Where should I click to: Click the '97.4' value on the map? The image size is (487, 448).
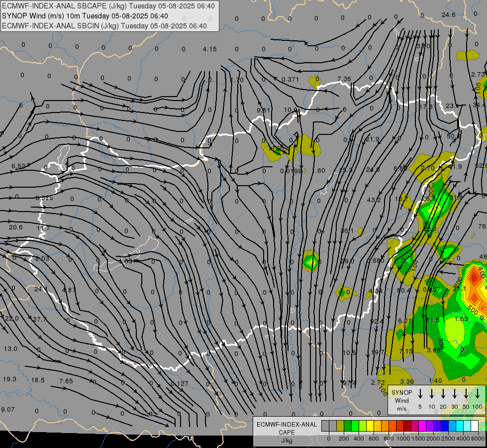349,383
